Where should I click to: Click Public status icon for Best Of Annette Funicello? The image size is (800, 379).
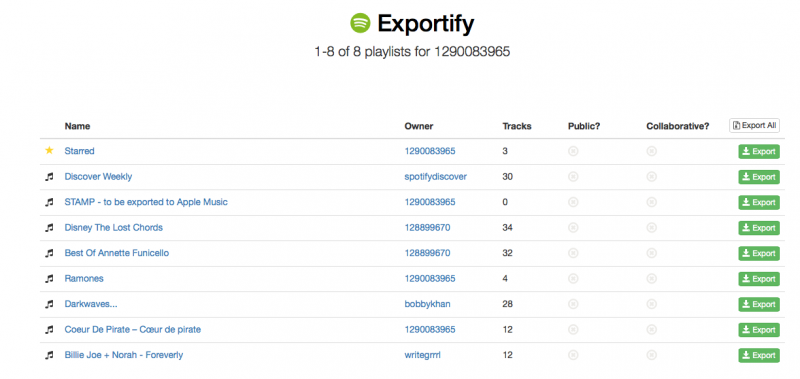point(573,253)
